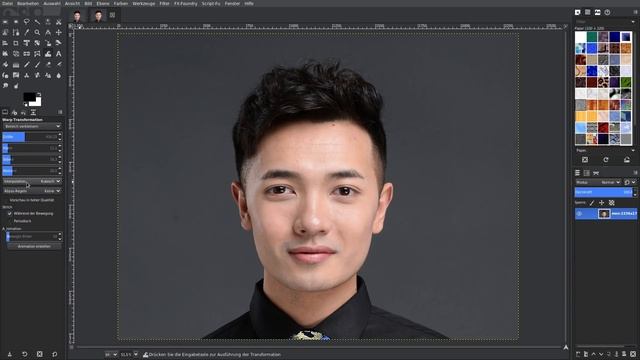
Task: Open the Bearbeiten menu
Action: 28,3
